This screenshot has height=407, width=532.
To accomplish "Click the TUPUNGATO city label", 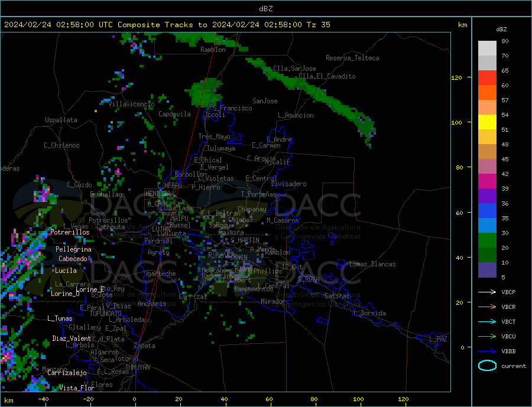I will pos(106,314).
